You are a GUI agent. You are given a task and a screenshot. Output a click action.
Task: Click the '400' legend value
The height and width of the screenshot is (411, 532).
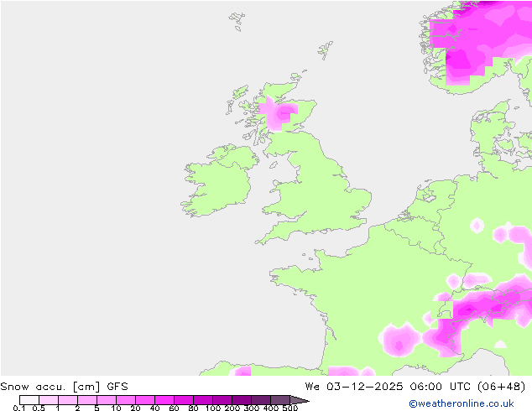(x=271, y=408)
